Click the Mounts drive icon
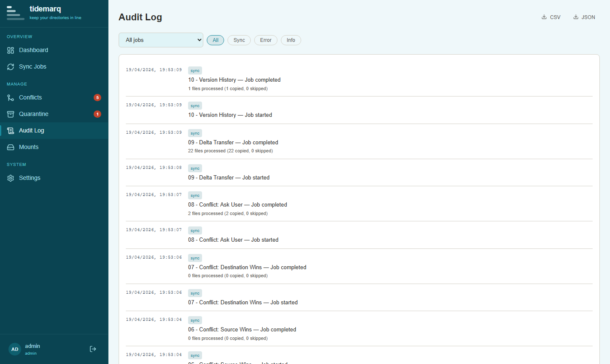Image resolution: width=610 pixels, height=364 pixels. click(11, 147)
